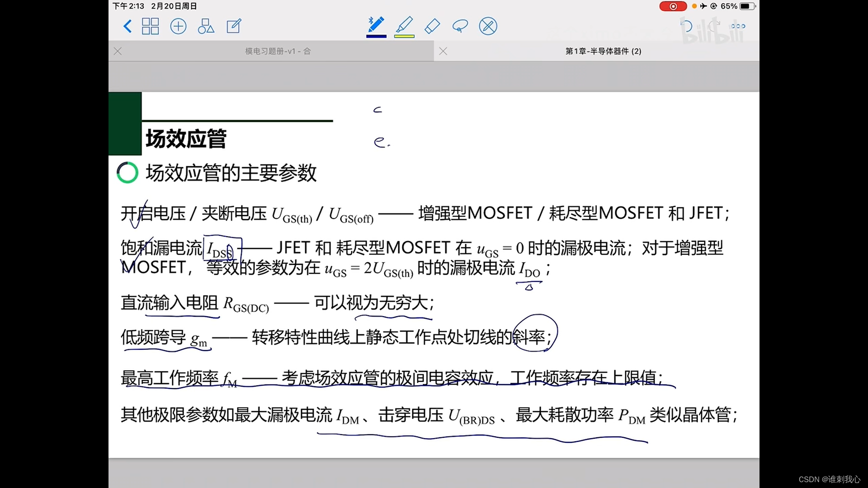Select the eraser tool
868x488 pixels.
pyautogui.click(x=432, y=26)
